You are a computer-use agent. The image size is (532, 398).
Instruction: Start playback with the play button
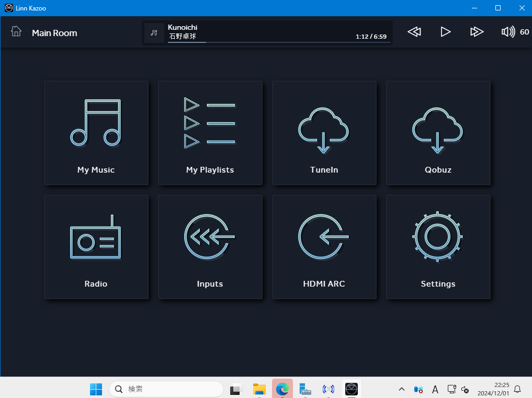(x=446, y=32)
